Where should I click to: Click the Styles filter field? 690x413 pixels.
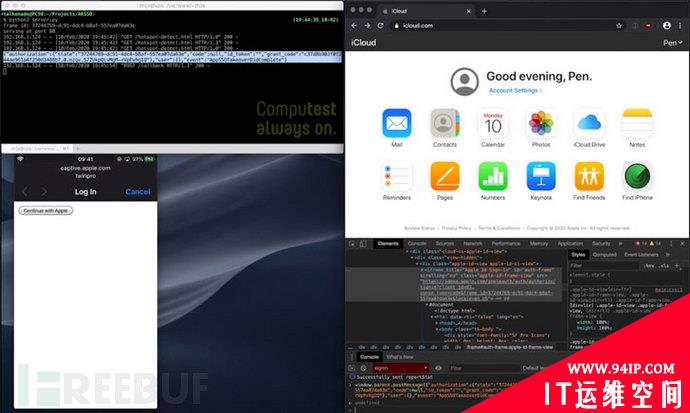point(603,265)
